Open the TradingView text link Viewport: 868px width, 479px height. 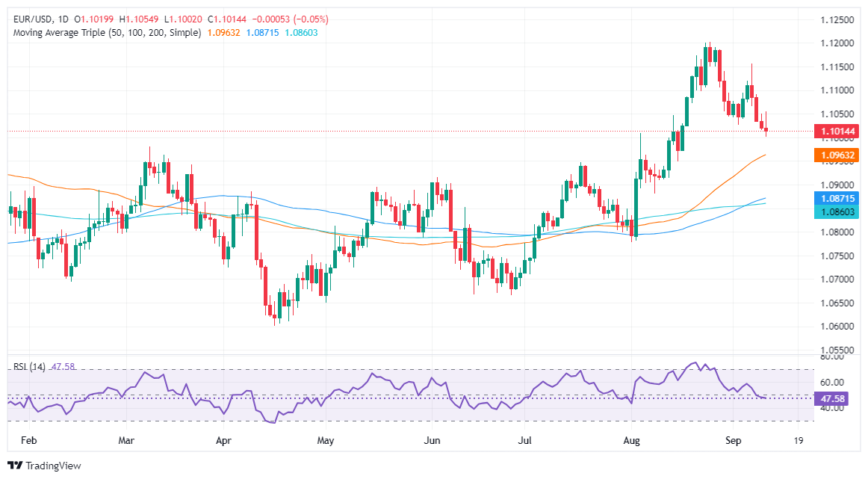[x=53, y=466]
